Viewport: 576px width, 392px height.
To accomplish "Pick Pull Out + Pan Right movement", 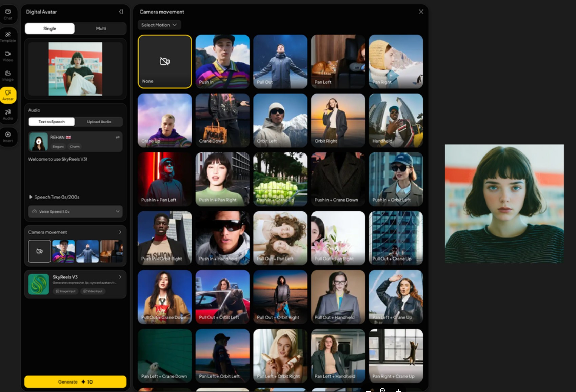I will click(x=338, y=238).
